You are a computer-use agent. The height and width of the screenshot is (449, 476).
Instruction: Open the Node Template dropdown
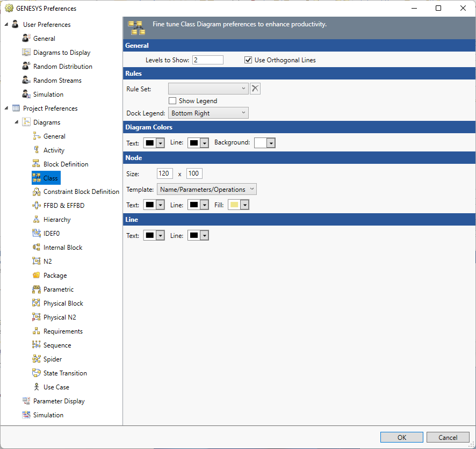206,189
